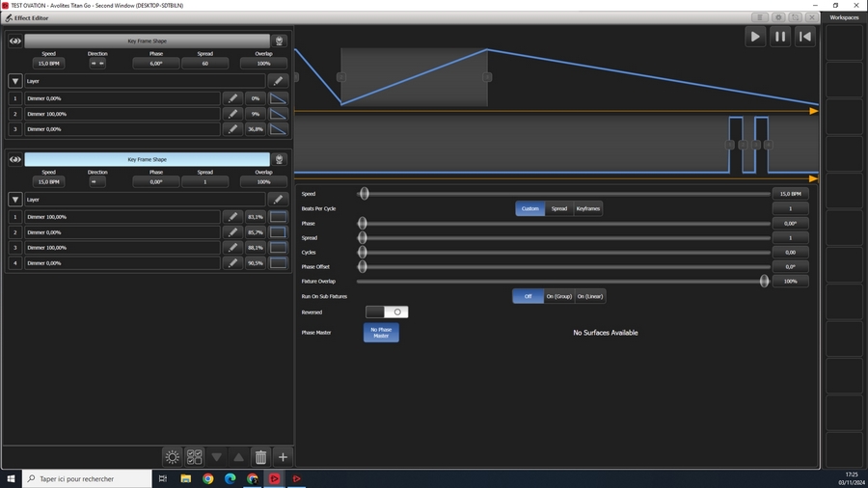Open square curve icon beside 85,7% keyframe
The width and height of the screenshot is (868, 488).
(278, 232)
